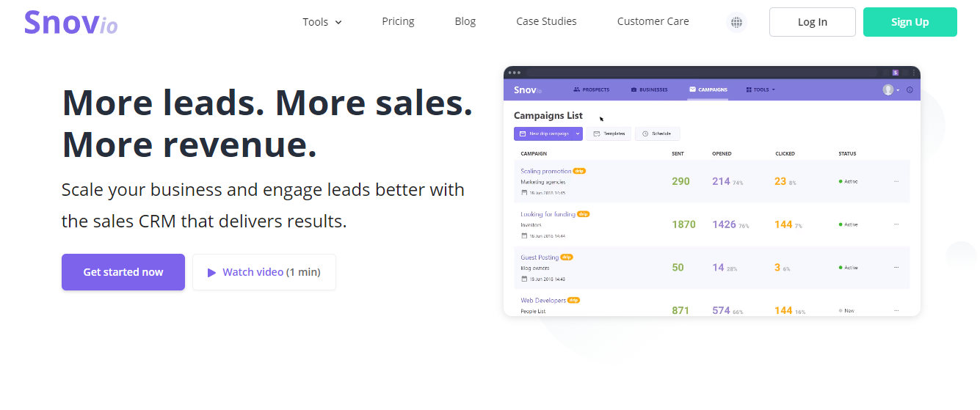
Task: Switch to the BUSINESSES tab in demo app
Action: (x=649, y=89)
